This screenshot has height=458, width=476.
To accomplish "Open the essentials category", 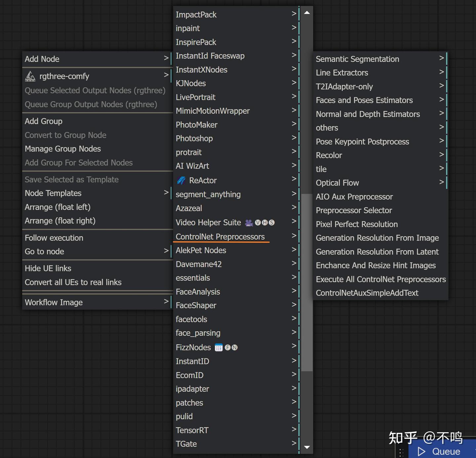I will 236,278.
